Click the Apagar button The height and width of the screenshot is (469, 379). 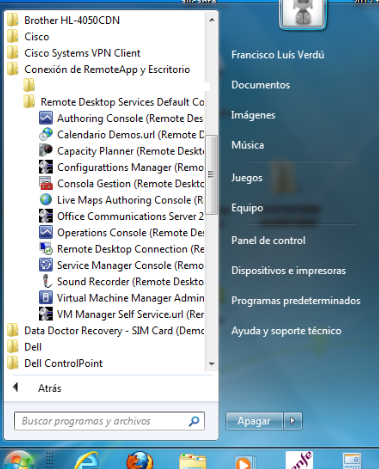coord(254,421)
